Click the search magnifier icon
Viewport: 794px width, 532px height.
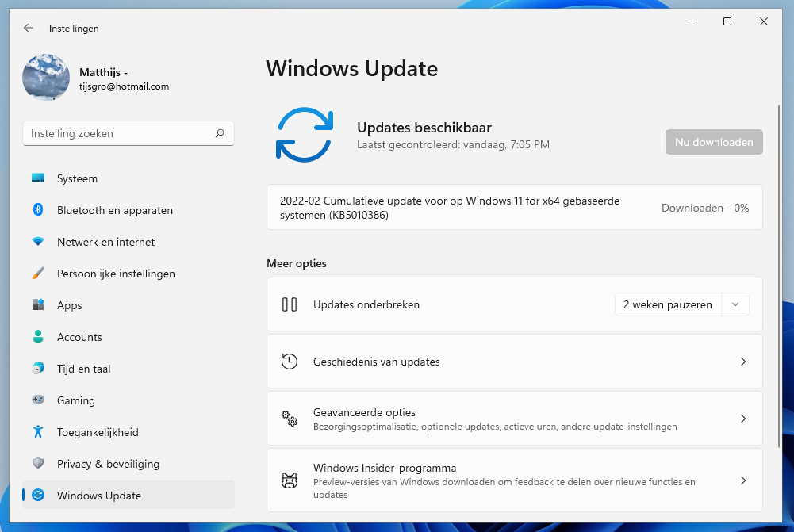220,133
